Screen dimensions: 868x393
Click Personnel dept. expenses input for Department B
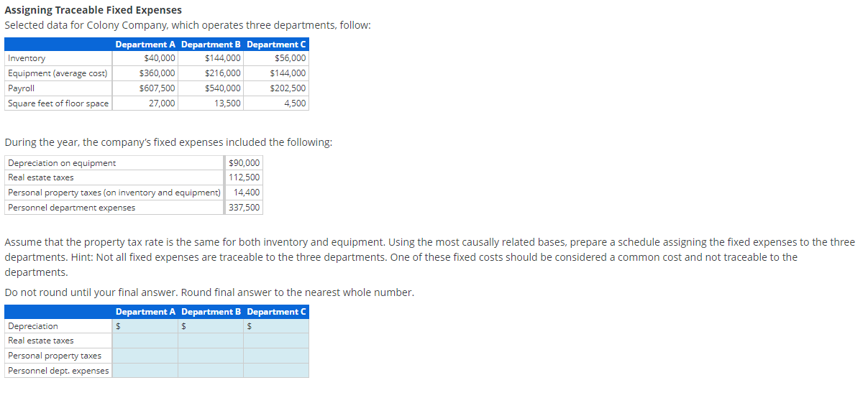point(211,370)
